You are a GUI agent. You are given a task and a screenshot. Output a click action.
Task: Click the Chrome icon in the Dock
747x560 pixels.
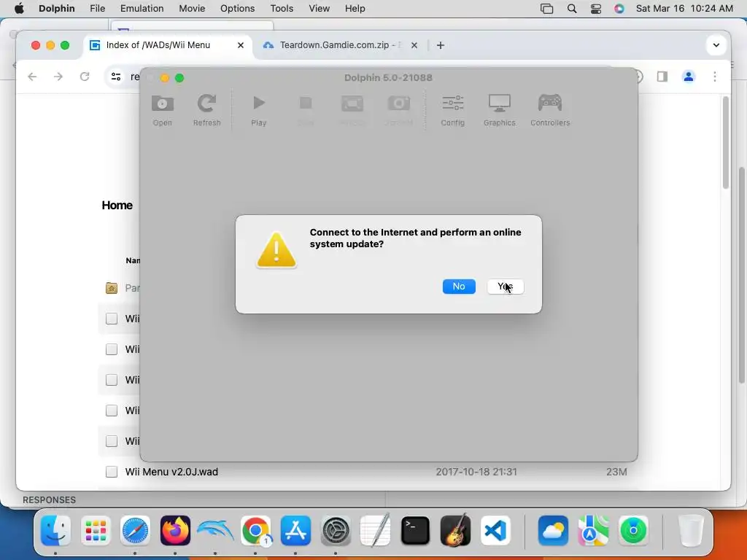point(255,531)
